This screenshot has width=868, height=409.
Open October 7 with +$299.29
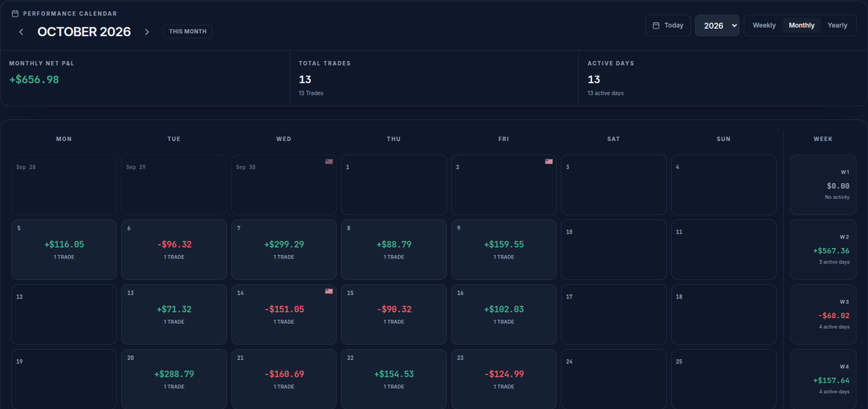(284, 249)
